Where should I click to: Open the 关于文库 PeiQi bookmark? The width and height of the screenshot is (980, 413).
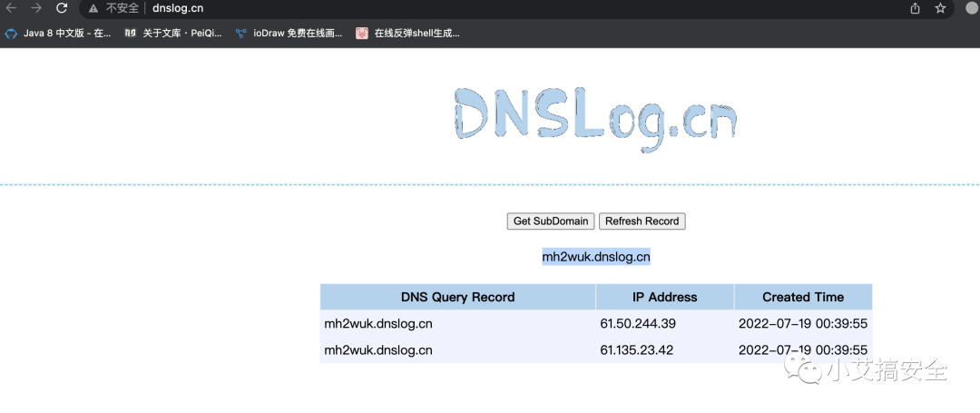[x=173, y=34]
